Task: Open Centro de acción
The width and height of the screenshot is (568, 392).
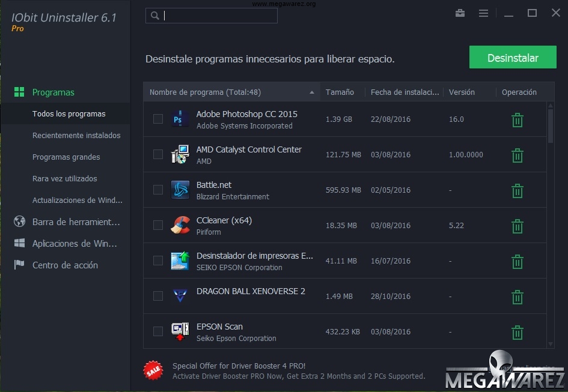Action: point(65,265)
